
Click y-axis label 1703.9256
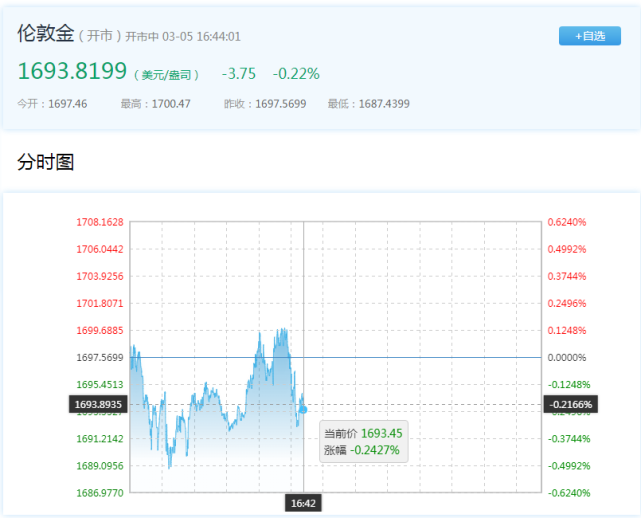100,276
